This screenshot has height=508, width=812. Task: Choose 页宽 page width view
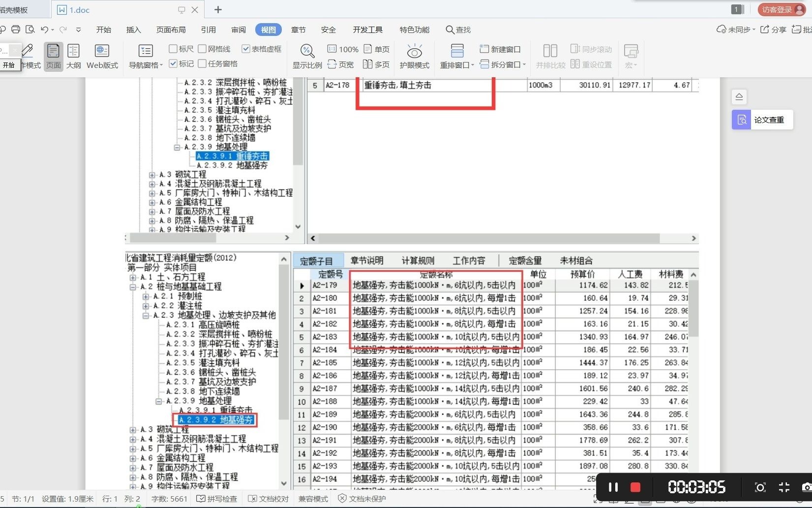click(x=340, y=64)
